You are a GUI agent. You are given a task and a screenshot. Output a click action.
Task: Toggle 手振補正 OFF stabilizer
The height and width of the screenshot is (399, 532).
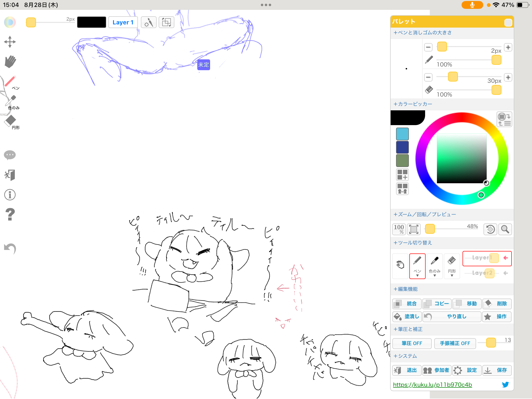[x=455, y=343]
